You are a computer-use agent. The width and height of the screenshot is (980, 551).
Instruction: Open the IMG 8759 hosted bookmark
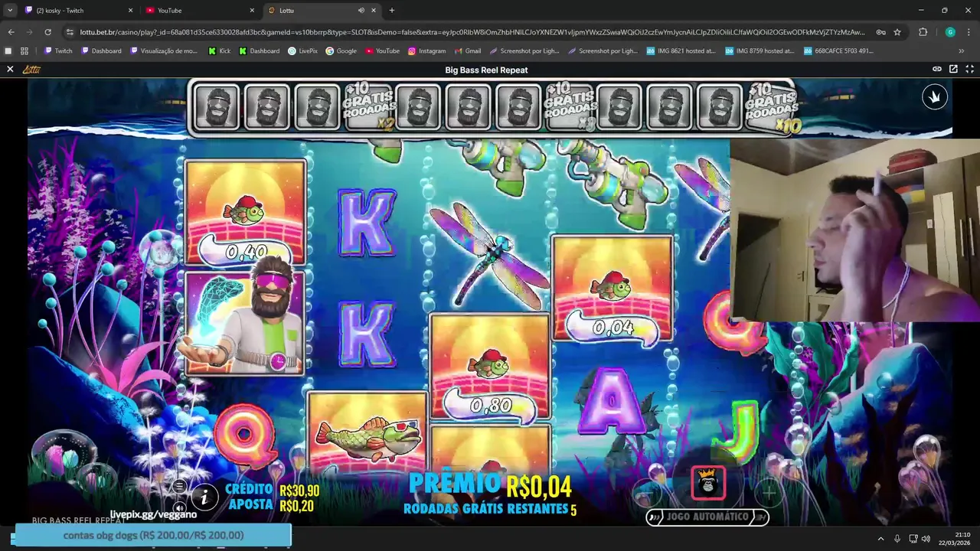click(x=759, y=51)
